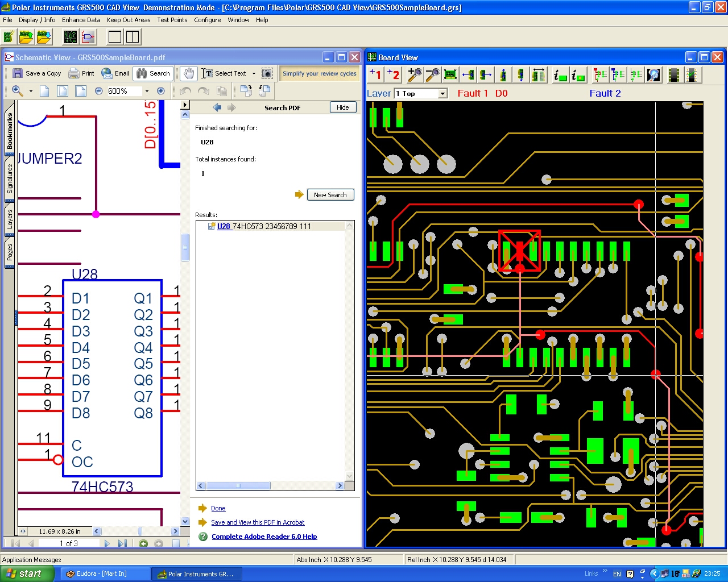
Task: Click the zoom out minus button beside 600%
Action: tap(98, 91)
